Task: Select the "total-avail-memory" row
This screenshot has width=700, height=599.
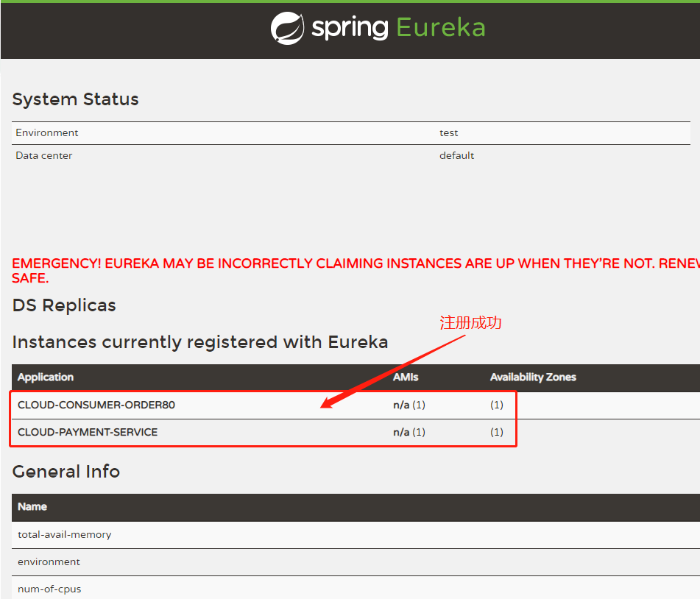Action: point(356,535)
